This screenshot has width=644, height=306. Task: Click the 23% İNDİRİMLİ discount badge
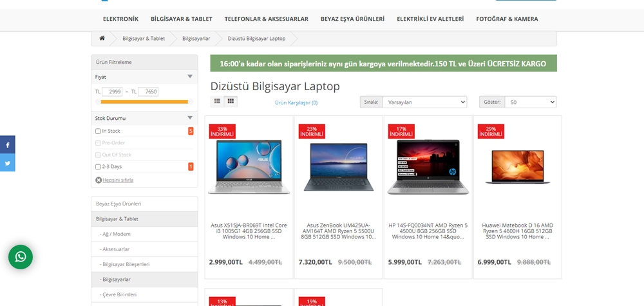[x=312, y=131]
